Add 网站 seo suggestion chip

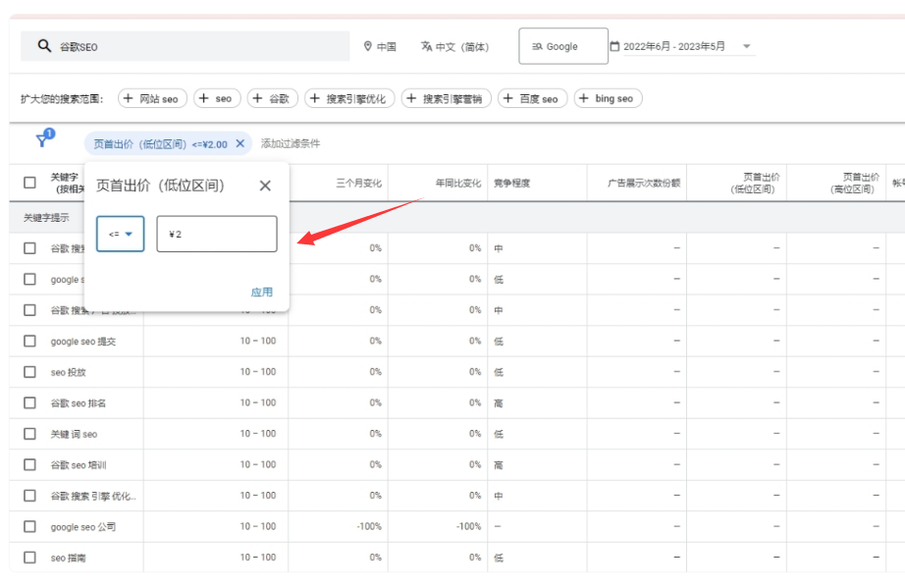tap(152, 98)
